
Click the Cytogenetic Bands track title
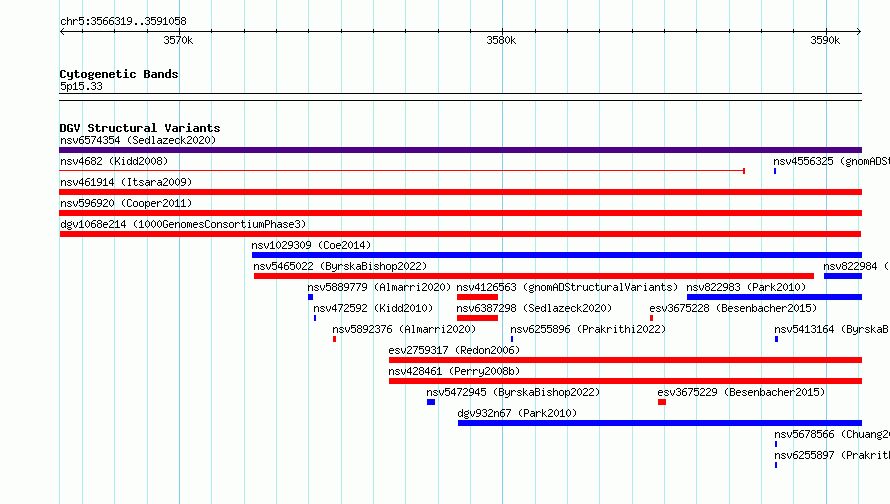coord(119,74)
